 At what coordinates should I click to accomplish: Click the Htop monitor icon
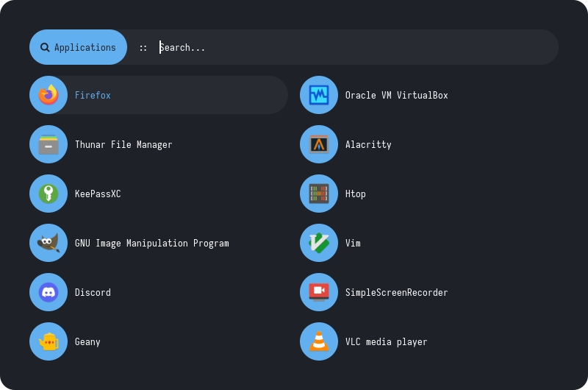319,194
